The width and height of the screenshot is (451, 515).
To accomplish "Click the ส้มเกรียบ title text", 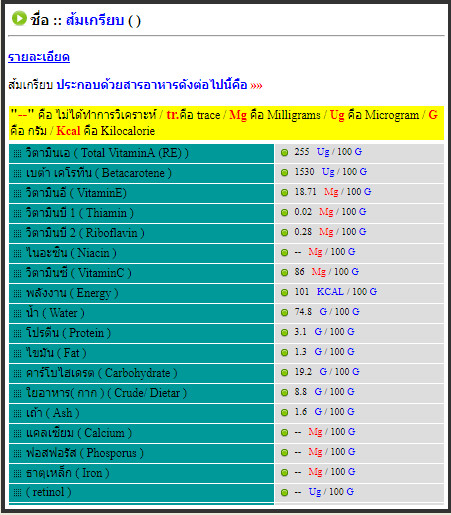I will click(95, 20).
